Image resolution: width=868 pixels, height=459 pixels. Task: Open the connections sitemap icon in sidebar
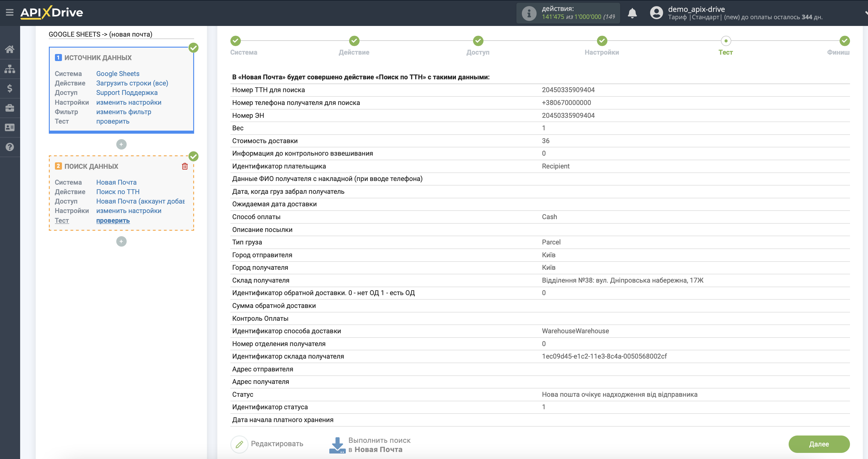pos(10,69)
